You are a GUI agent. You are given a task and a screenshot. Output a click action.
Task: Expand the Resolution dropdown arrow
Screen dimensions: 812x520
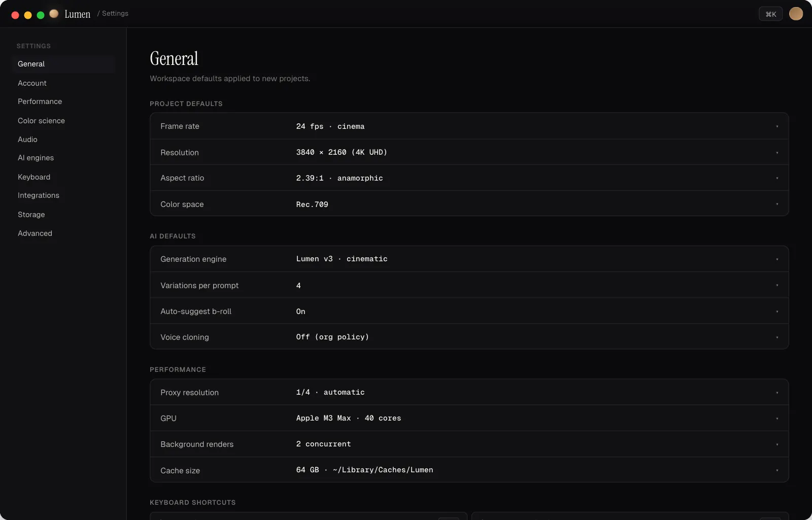777,153
